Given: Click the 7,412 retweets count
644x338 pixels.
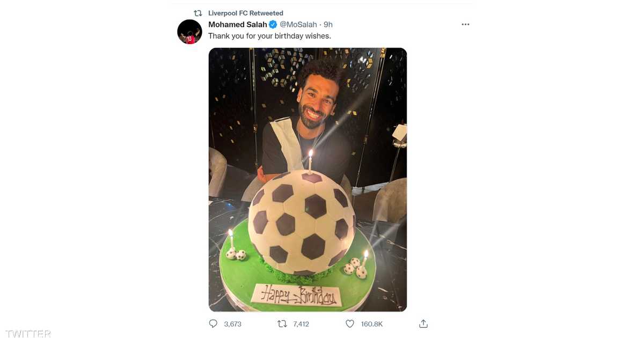Looking at the screenshot, I should [301, 324].
